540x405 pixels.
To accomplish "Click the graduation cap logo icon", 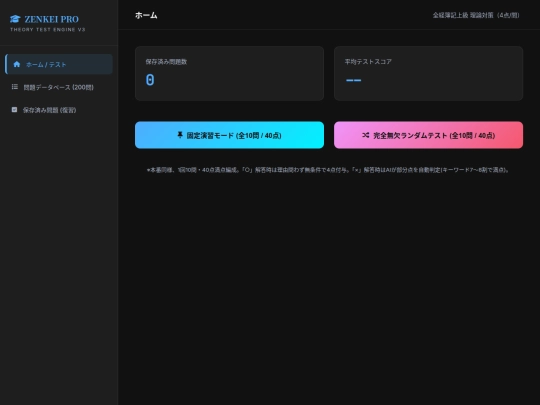I will [x=15, y=19].
